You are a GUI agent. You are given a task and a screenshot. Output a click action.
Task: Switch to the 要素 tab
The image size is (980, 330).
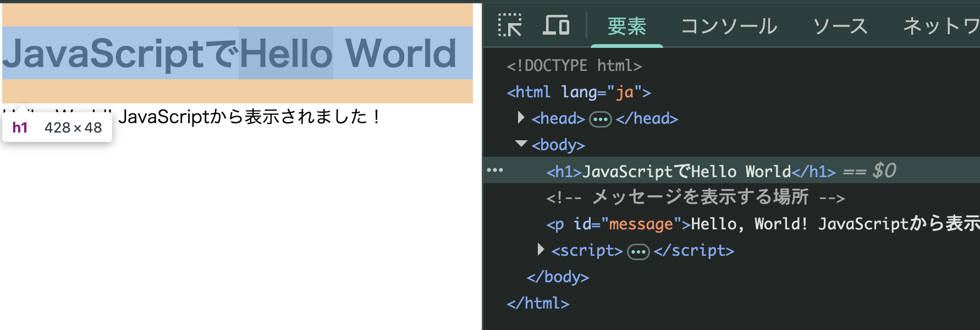[627, 26]
